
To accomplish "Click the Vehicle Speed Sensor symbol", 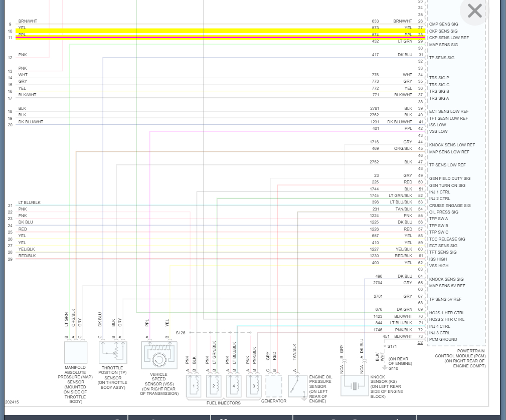I will coord(159,355).
